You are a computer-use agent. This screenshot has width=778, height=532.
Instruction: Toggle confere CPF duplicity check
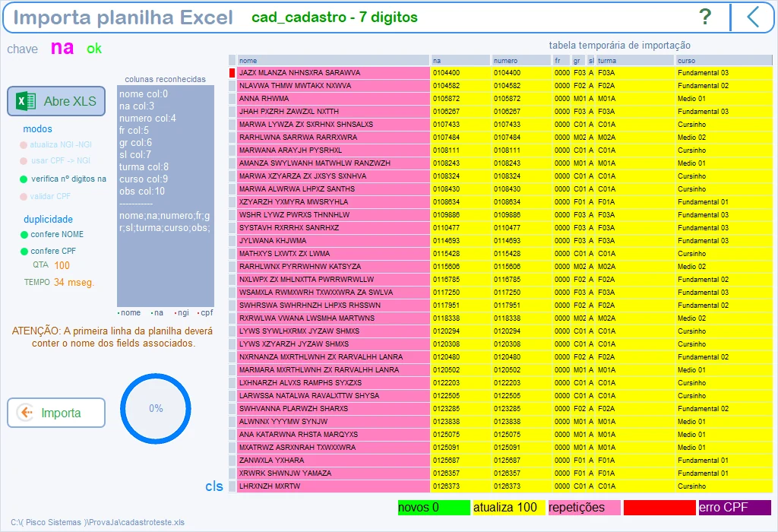tap(48, 251)
